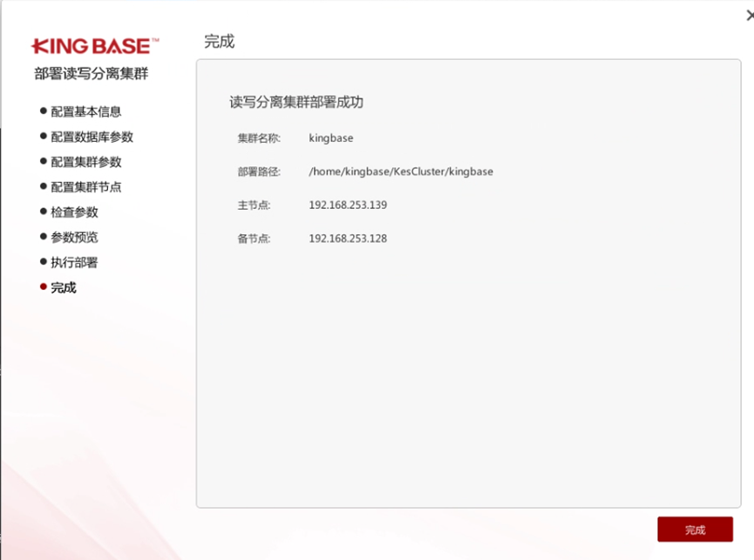This screenshot has height=560, width=754.
Task: Click the red bullet beside the 完成 step
Action: click(x=43, y=287)
